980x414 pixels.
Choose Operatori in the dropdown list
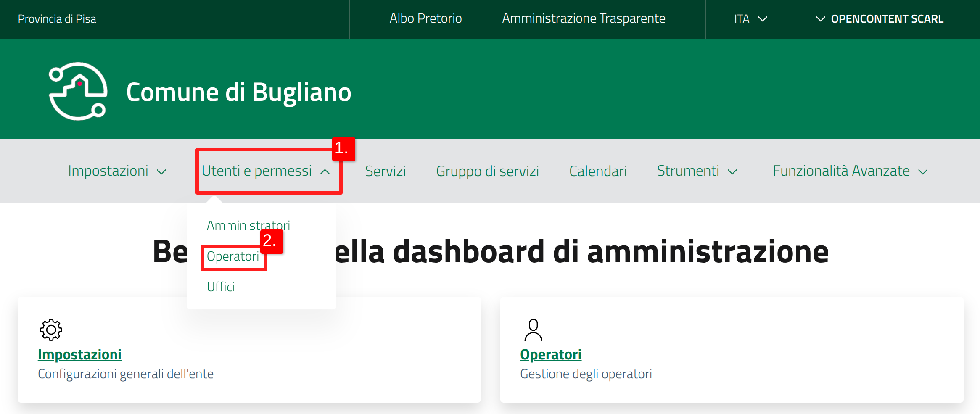click(232, 256)
